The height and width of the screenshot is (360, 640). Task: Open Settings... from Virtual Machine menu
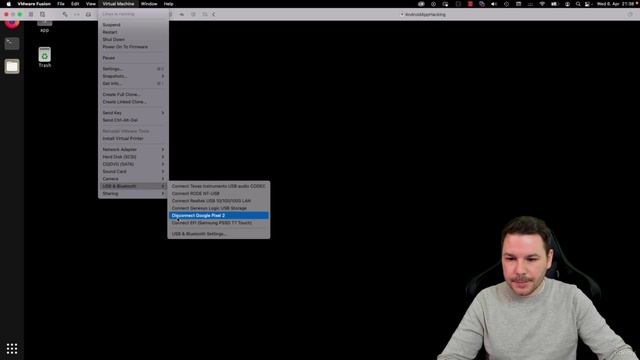[x=133, y=69]
